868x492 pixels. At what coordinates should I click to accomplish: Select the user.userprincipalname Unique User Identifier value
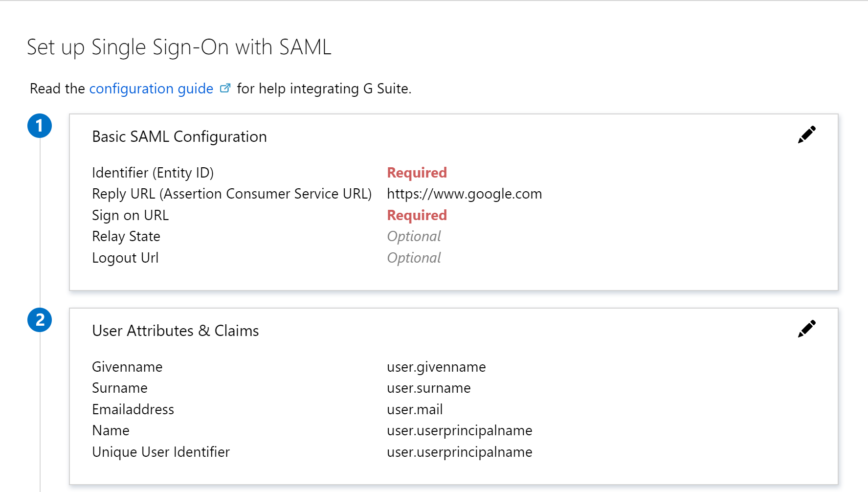tap(459, 452)
